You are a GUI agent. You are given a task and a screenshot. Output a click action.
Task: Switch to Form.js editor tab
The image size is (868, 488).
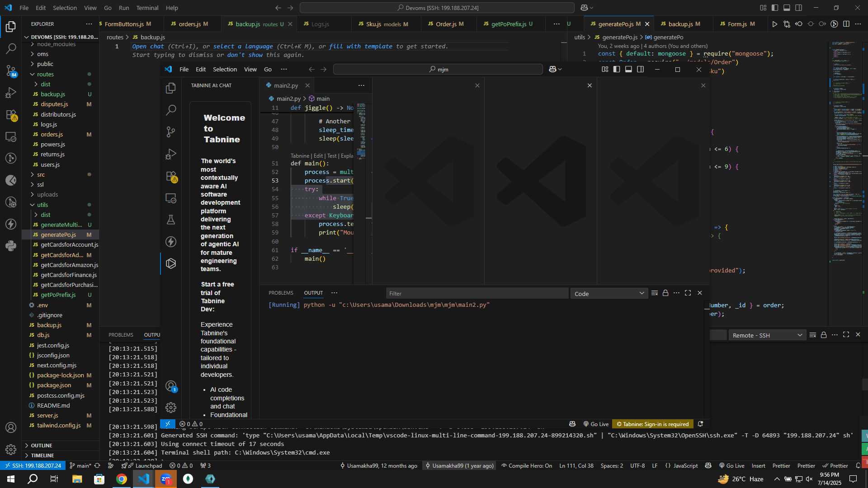737,24
